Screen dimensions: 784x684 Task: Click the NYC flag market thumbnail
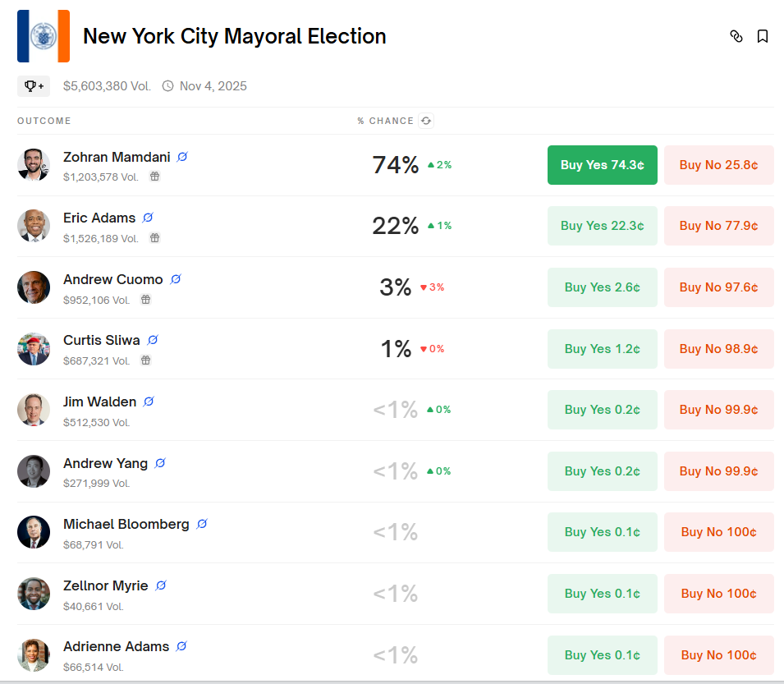[x=44, y=36]
